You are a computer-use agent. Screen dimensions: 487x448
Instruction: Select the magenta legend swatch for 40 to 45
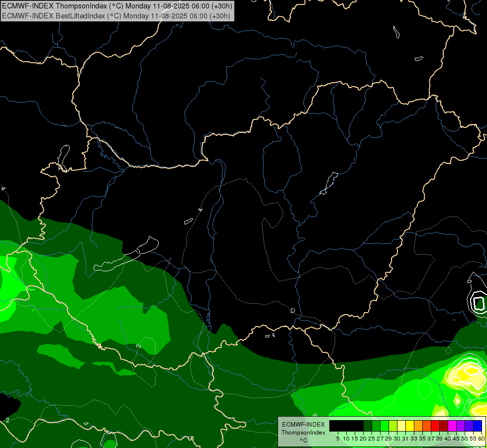452,426
